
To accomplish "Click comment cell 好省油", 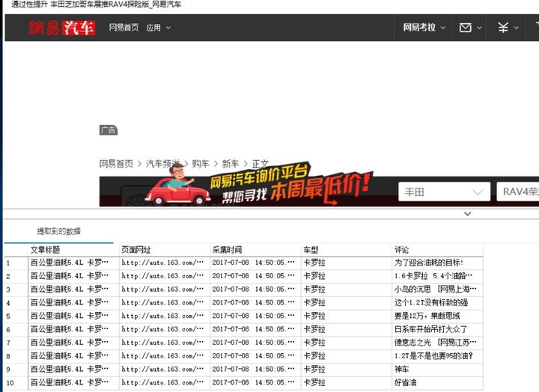I will [x=438, y=383].
